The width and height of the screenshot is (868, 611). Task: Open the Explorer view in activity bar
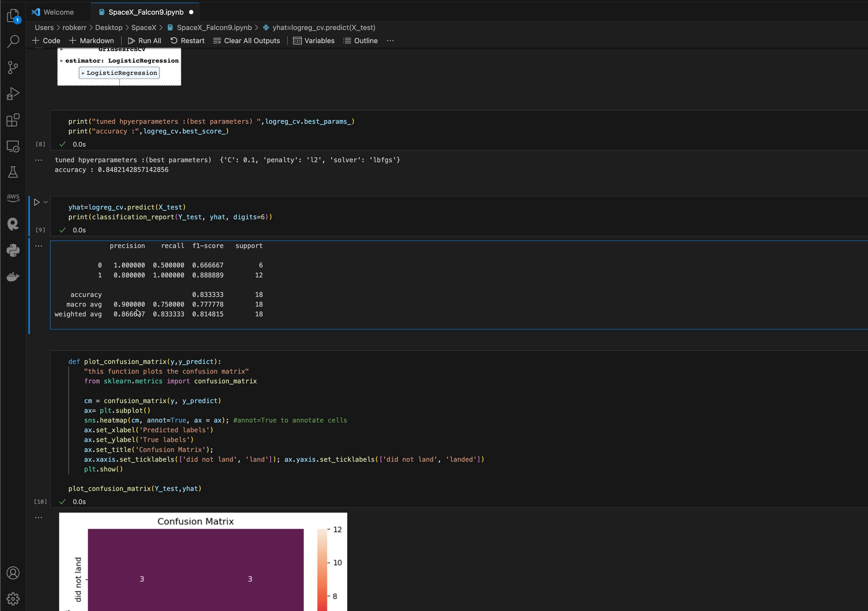click(13, 16)
